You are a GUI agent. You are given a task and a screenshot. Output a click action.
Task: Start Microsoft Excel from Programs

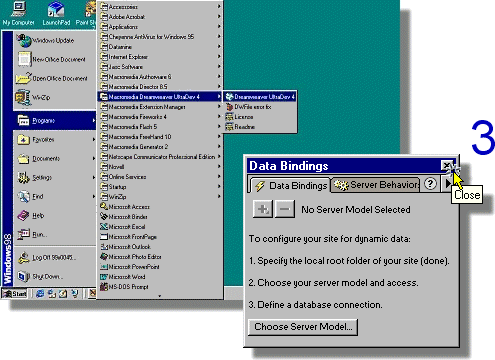(x=160, y=227)
